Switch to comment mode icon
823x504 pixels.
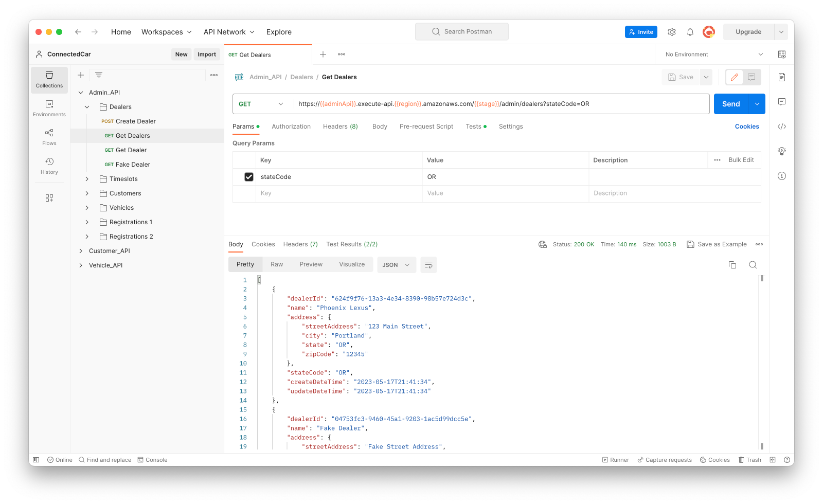pos(752,77)
